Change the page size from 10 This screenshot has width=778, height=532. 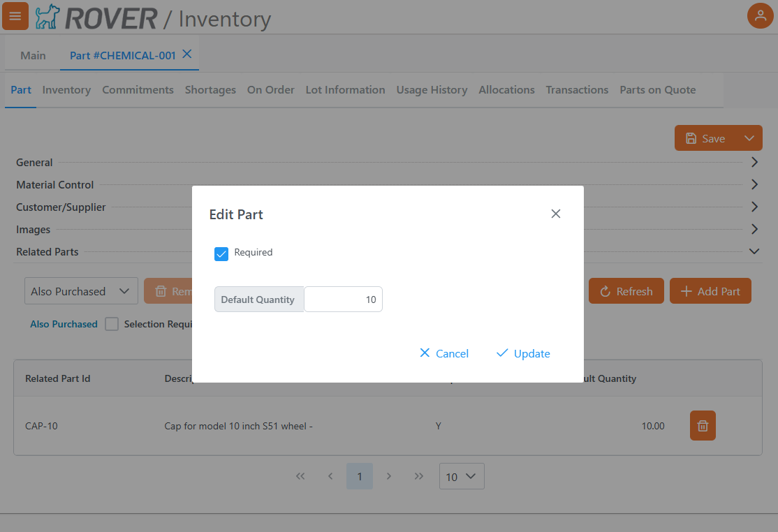[461, 476]
